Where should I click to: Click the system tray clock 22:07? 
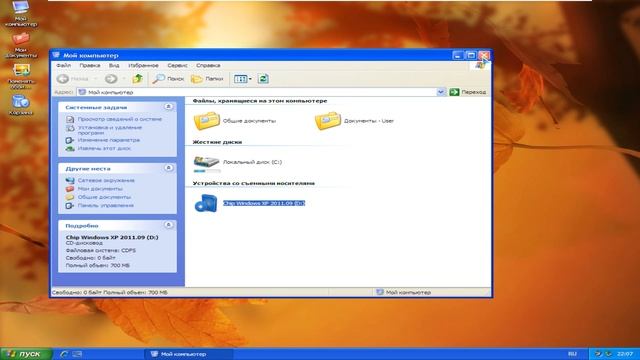[625, 354]
